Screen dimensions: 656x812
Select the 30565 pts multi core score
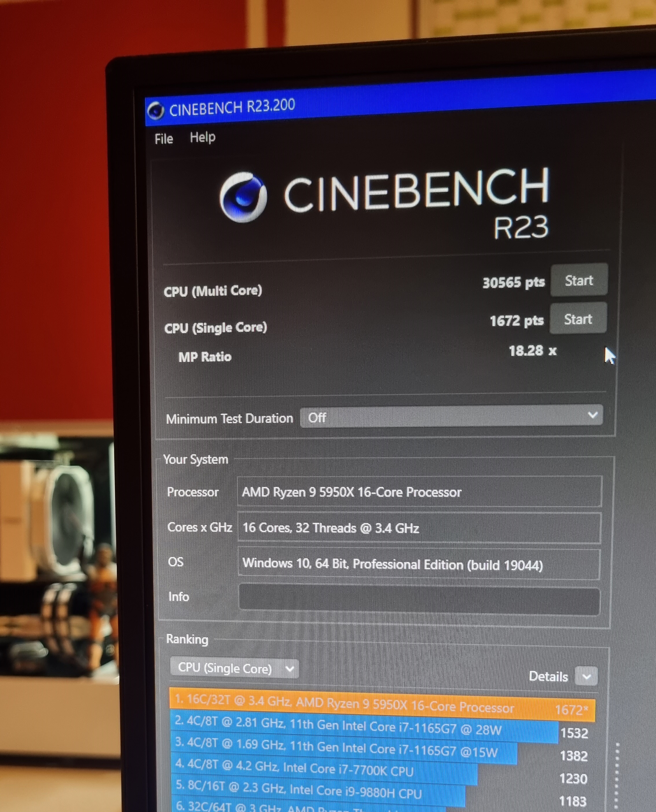(514, 283)
